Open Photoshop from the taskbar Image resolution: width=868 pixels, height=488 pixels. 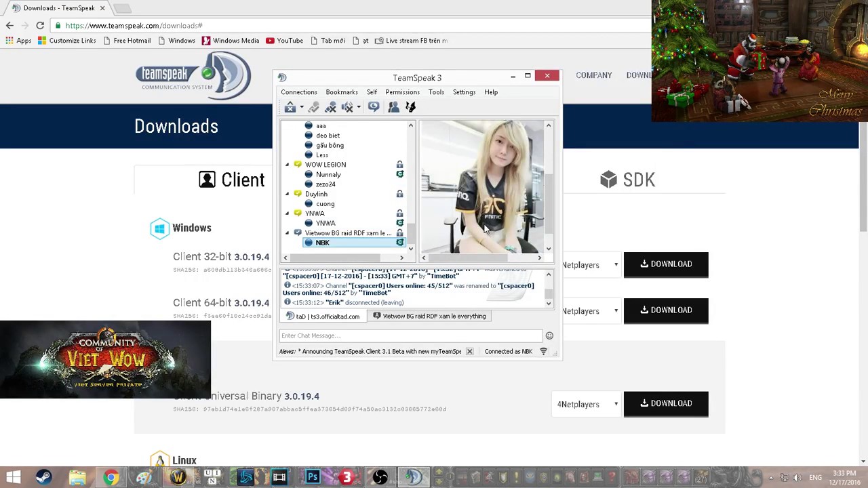point(313,477)
